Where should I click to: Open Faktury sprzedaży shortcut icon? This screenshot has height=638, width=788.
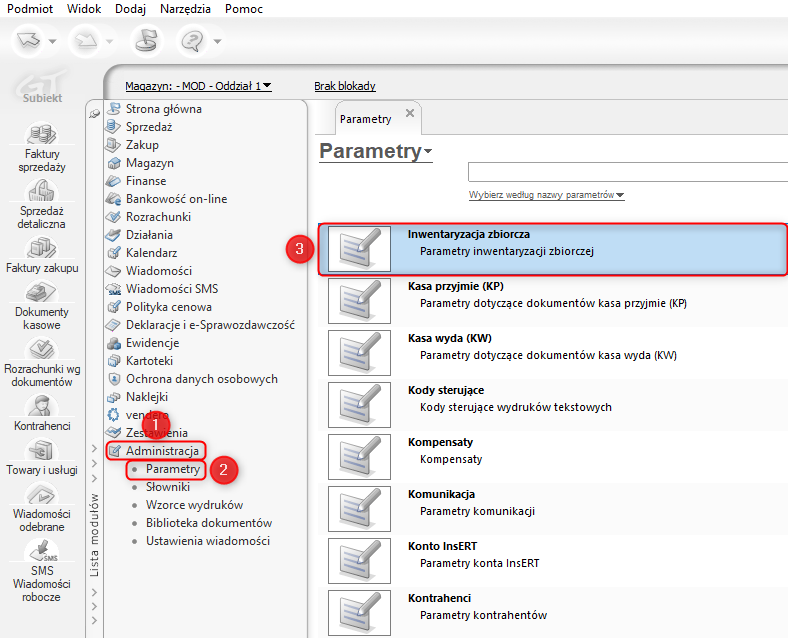click(x=42, y=134)
